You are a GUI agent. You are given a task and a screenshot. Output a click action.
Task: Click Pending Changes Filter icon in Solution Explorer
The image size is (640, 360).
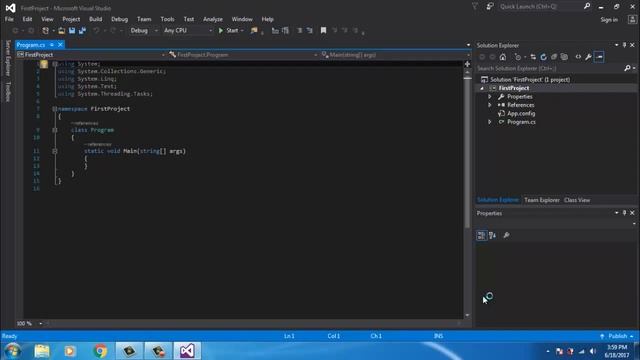coord(518,57)
